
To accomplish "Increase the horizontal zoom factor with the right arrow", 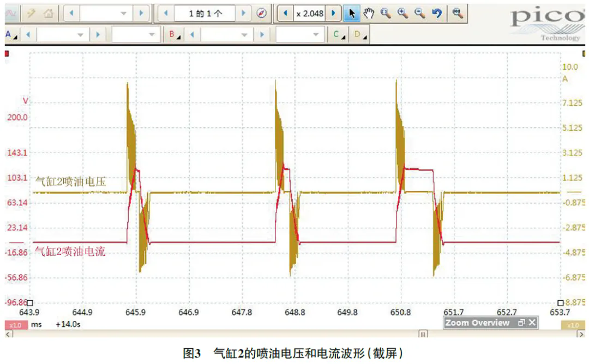I will pyautogui.click(x=333, y=14).
